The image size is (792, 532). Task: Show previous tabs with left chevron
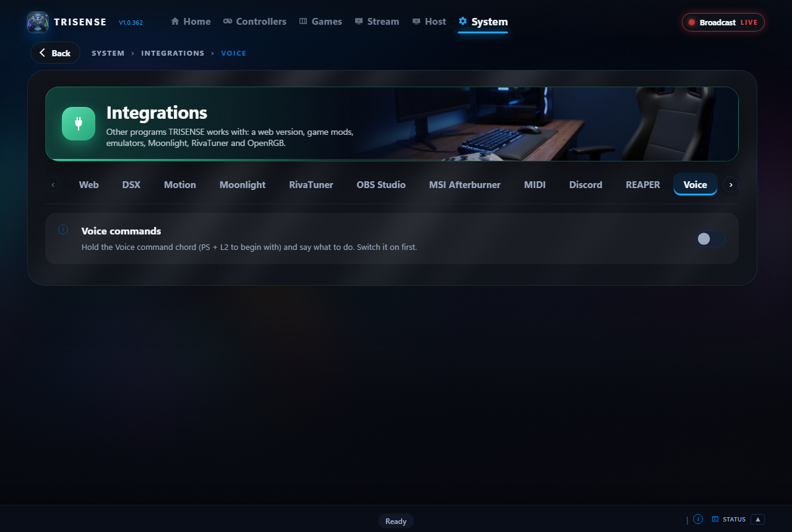(x=53, y=184)
